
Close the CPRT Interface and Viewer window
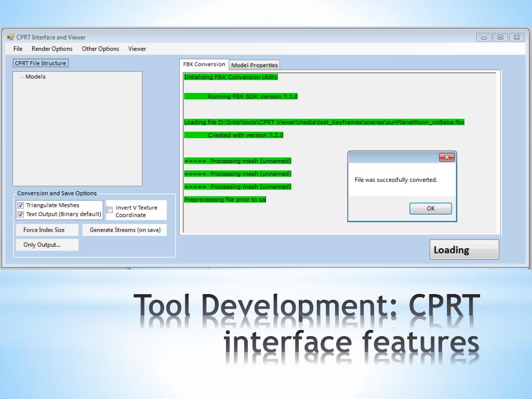pyautogui.click(x=517, y=37)
